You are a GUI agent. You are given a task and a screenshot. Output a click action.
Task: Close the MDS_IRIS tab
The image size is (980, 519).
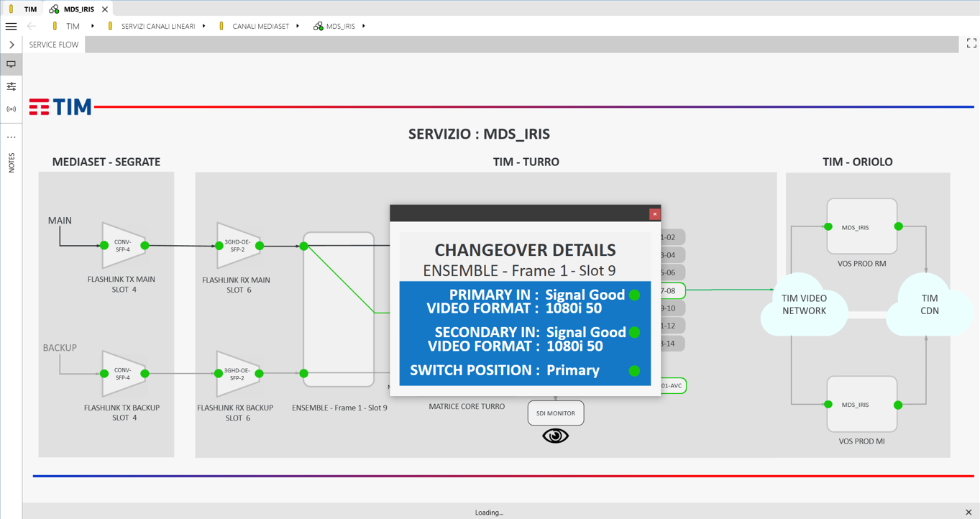(x=105, y=9)
